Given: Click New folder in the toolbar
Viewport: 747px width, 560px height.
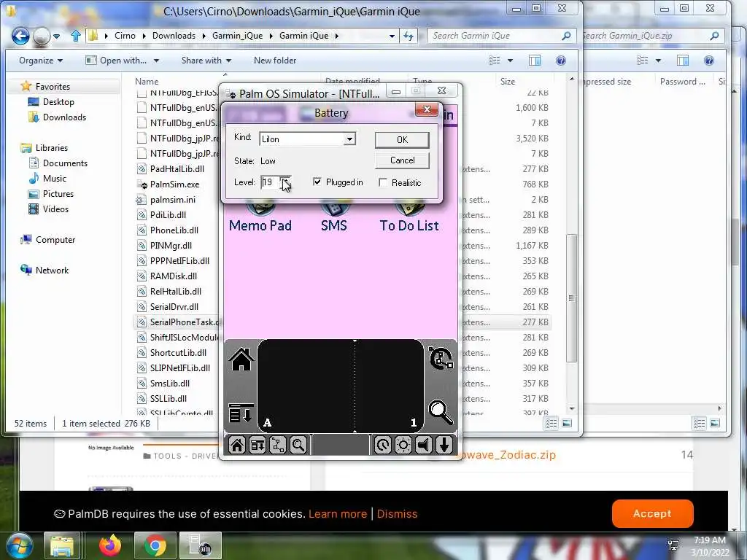Looking at the screenshot, I should click(275, 61).
